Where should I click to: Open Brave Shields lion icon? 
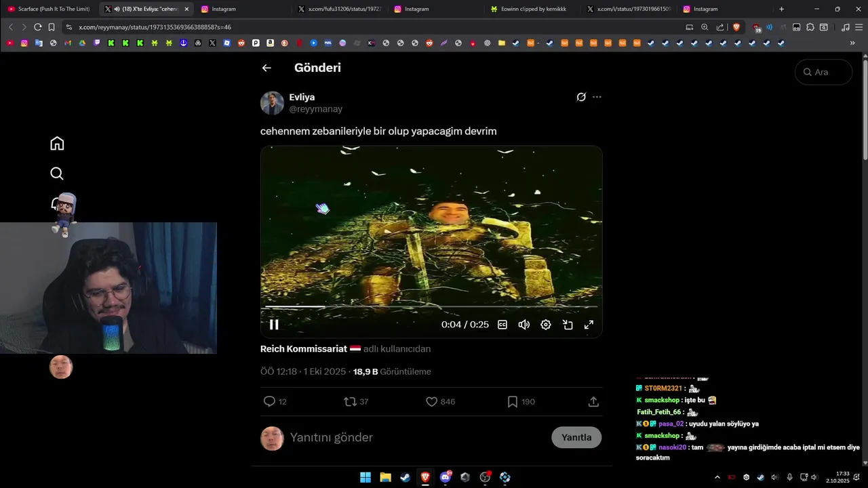tap(736, 27)
